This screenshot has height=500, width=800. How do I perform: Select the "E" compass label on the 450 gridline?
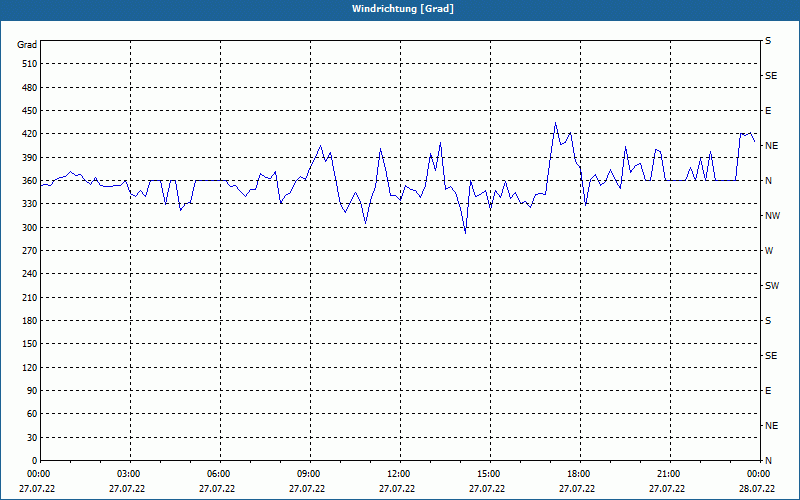coord(768,111)
